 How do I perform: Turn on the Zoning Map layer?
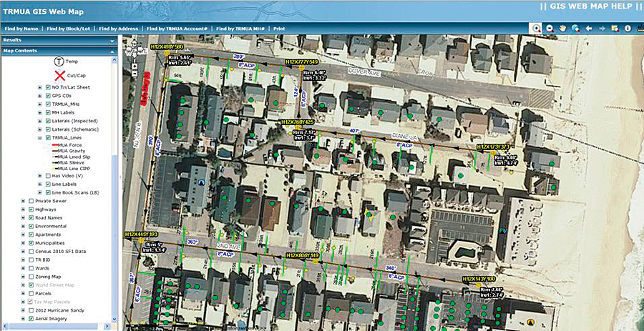(31, 277)
